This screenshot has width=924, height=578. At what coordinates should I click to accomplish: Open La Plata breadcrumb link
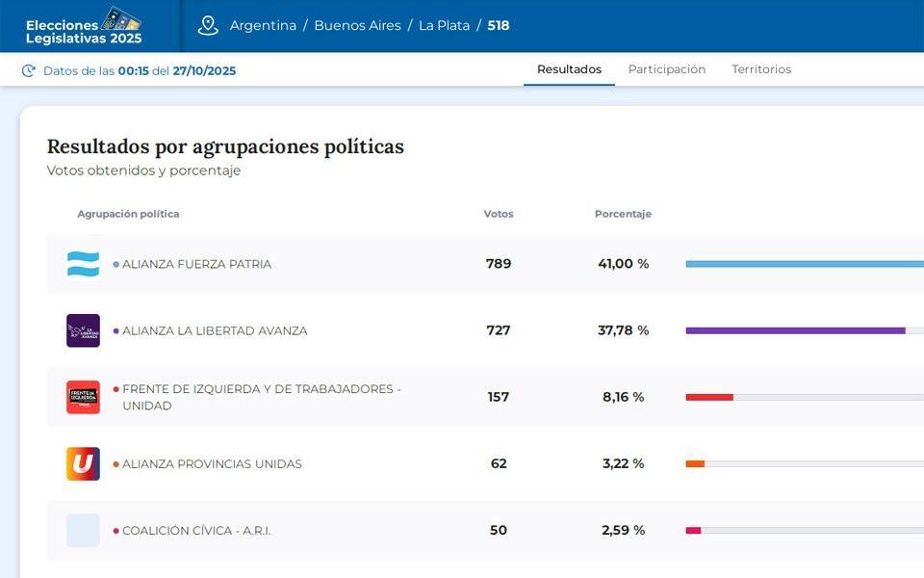[x=444, y=26]
